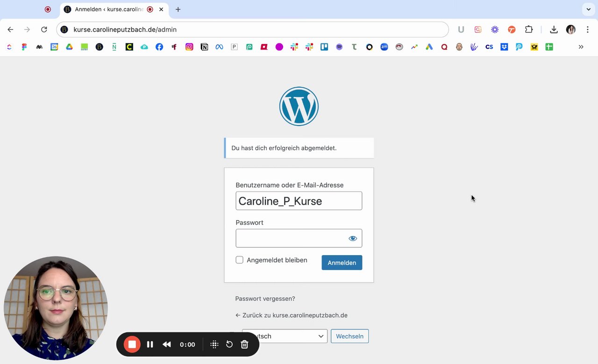The height and width of the screenshot is (364, 598).
Task: Click the Anmelden login button
Action: tap(342, 263)
